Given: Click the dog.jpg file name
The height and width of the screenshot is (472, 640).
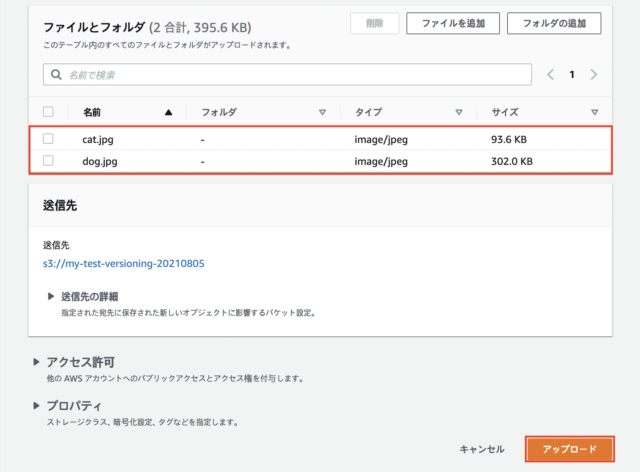Looking at the screenshot, I should coord(100,161).
